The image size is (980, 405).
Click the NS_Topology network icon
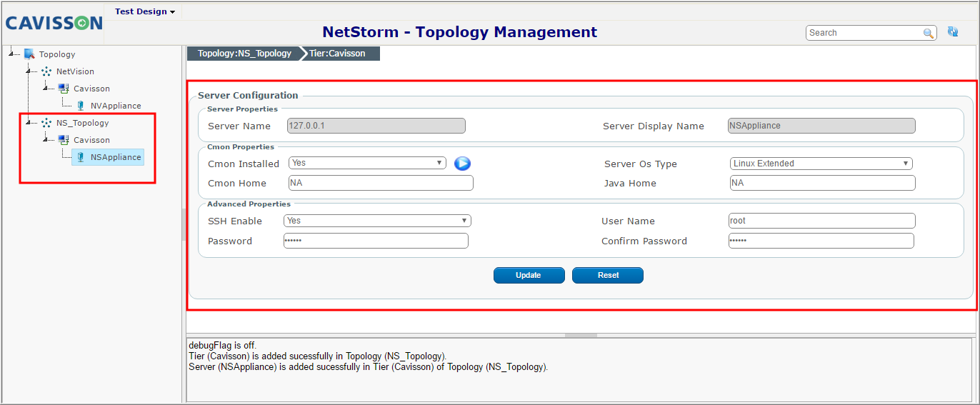click(x=46, y=123)
